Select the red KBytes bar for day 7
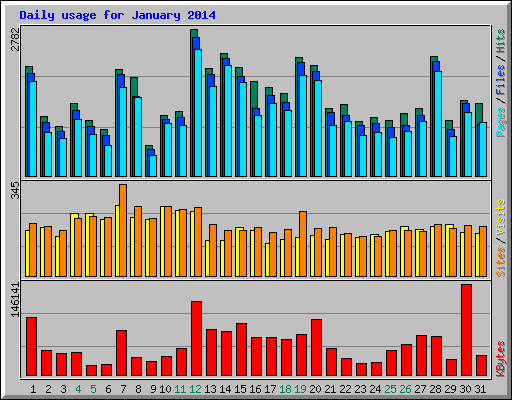Image resolution: width=512 pixels, height=400 pixels. [121, 353]
